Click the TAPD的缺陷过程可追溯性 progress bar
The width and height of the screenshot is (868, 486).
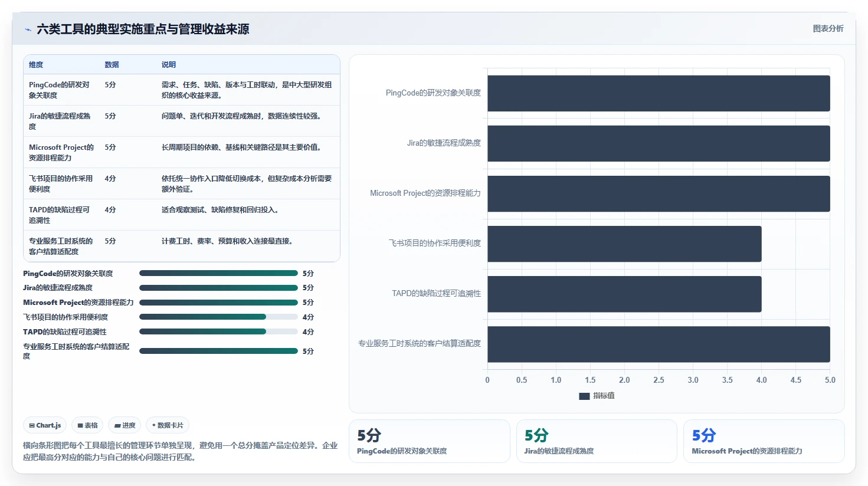(x=218, y=331)
